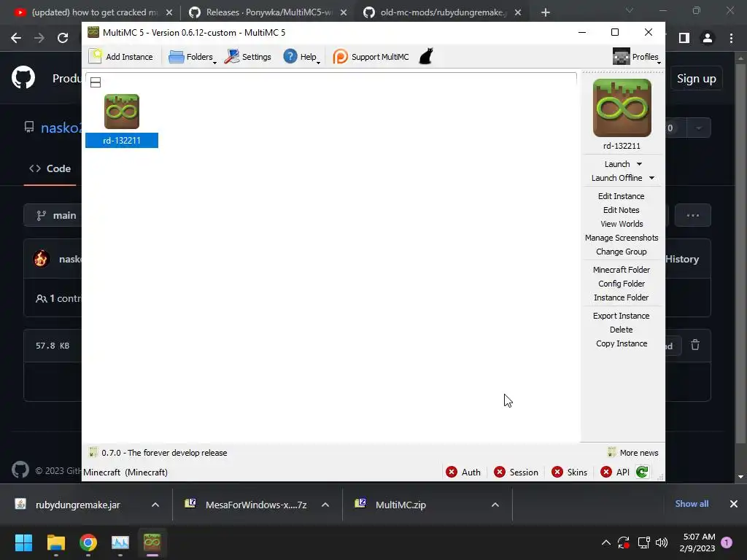Click Launch Offline
Screen dimensions: 747x560
coord(616,178)
